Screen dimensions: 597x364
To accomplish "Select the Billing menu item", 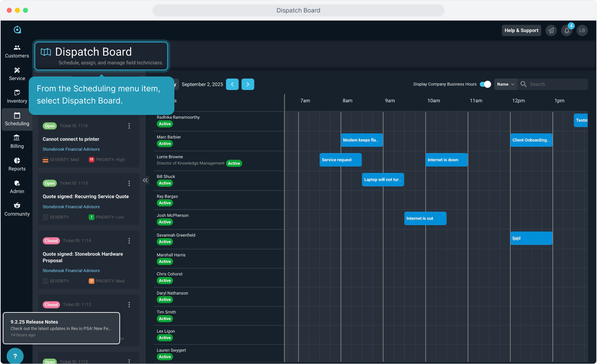I will point(17,142).
